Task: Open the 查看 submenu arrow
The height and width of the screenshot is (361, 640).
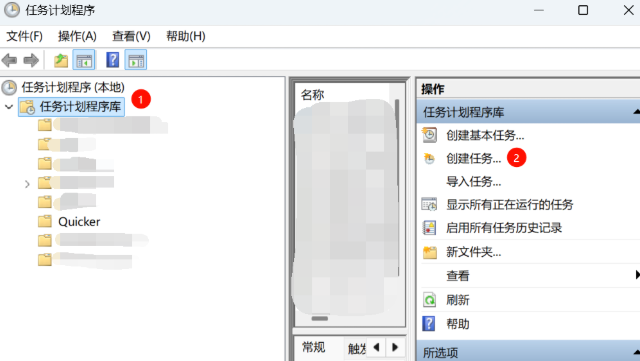Action: [x=638, y=275]
